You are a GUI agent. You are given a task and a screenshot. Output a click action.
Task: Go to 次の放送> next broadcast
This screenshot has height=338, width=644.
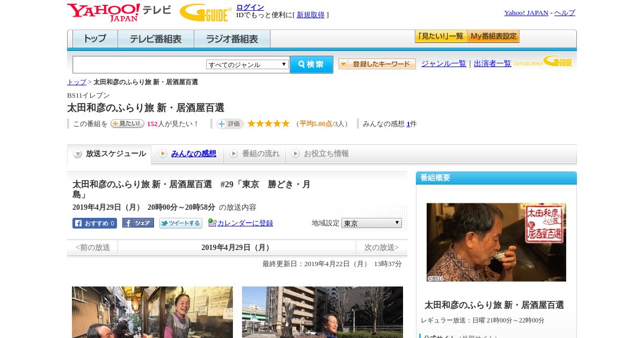click(382, 247)
